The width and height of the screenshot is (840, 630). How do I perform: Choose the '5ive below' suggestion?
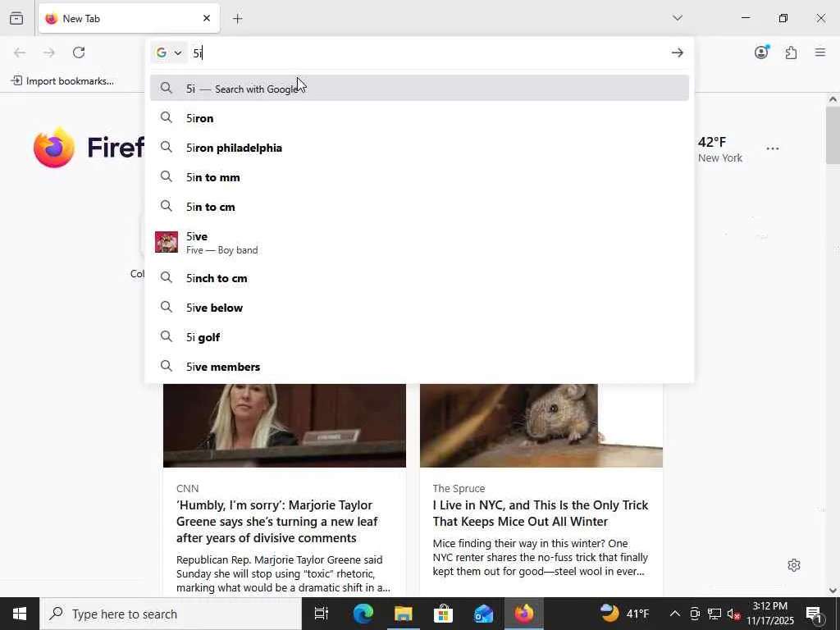coord(419,308)
